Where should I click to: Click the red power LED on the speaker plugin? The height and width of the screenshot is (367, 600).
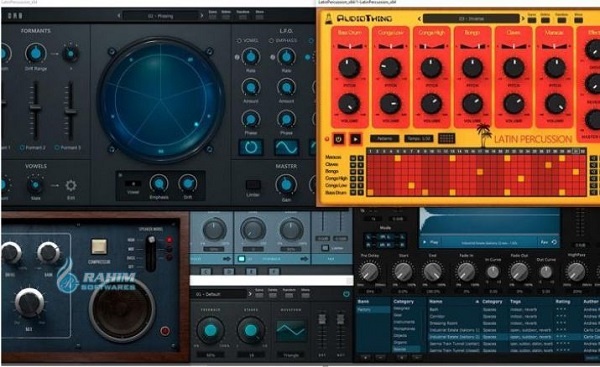click(x=165, y=331)
